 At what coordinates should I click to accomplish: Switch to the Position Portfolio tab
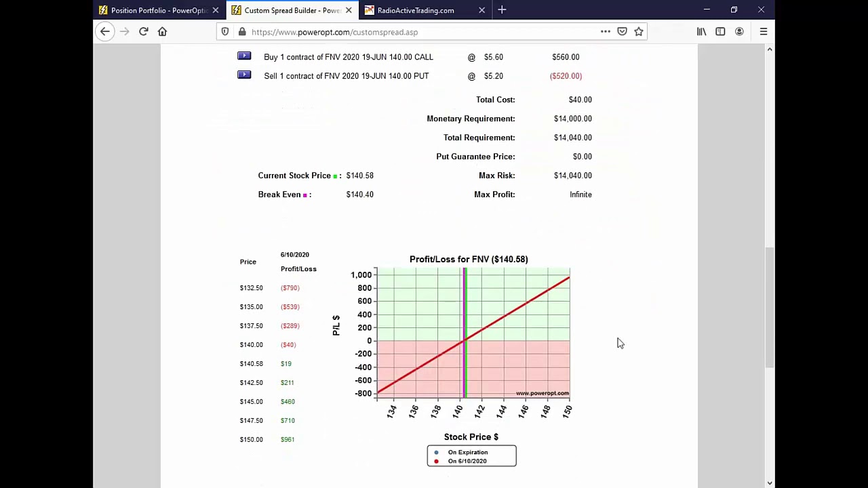(159, 10)
